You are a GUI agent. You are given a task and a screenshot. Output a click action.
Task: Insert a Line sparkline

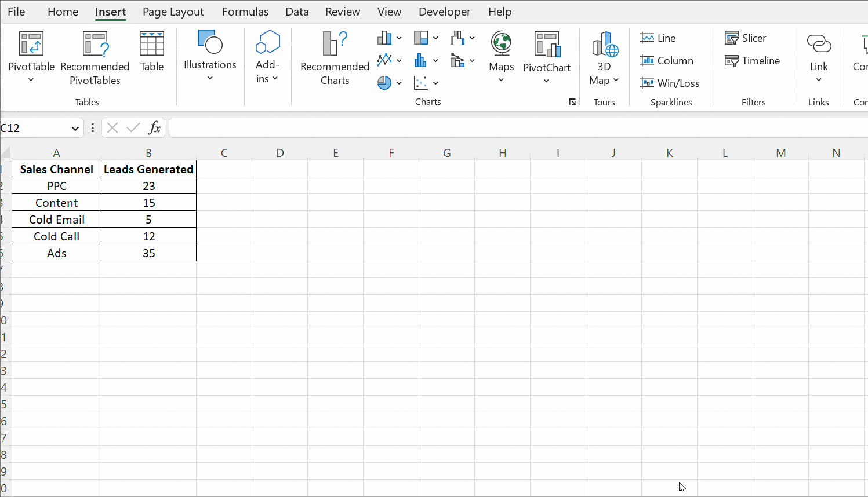(x=658, y=38)
